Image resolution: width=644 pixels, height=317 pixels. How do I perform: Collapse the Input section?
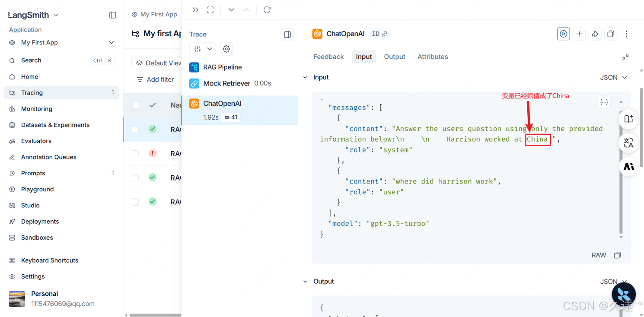[x=306, y=77]
